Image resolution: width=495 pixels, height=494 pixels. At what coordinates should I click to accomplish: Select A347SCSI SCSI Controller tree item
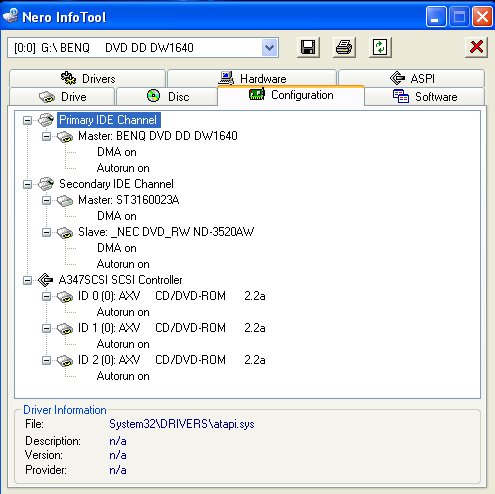click(x=121, y=280)
